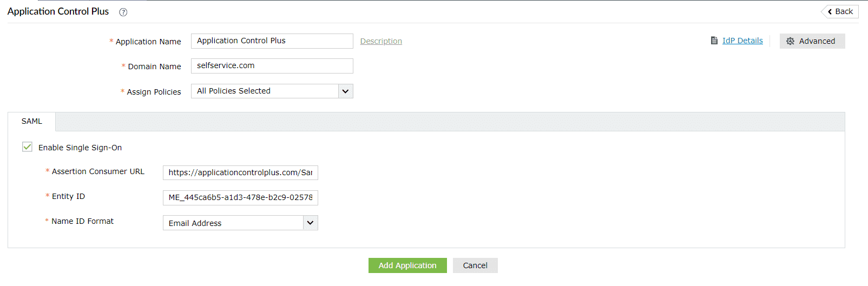868x286 pixels.
Task: Click the IdP Details document icon
Action: click(714, 41)
